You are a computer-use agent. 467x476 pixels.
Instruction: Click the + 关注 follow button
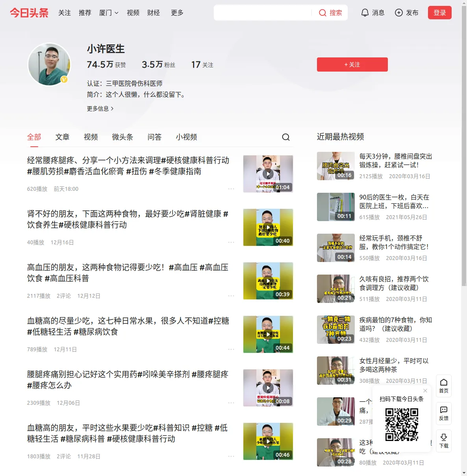352,65
